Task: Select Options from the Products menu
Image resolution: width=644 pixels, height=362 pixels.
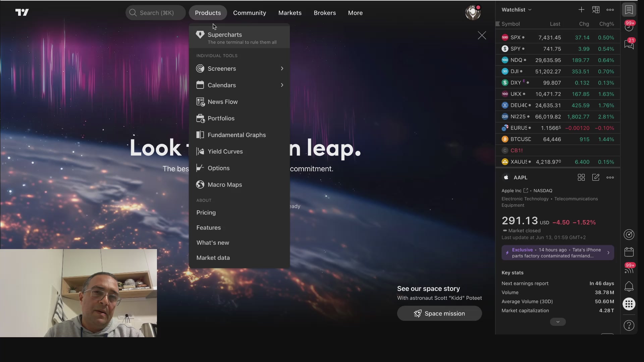Action: pyautogui.click(x=239, y=168)
